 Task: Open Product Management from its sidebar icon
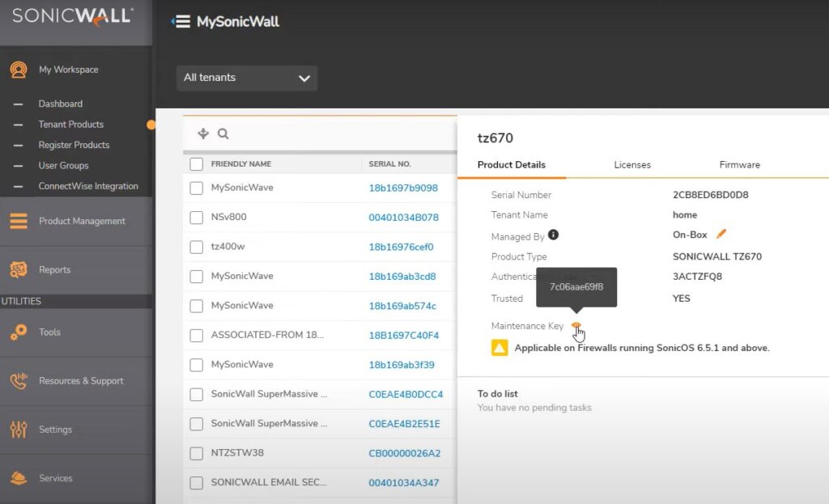(x=19, y=221)
